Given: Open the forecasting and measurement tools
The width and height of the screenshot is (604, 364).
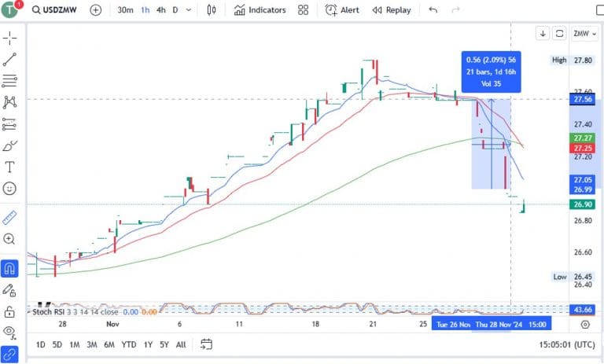Looking at the screenshot, I should click(x=9, y=124).
